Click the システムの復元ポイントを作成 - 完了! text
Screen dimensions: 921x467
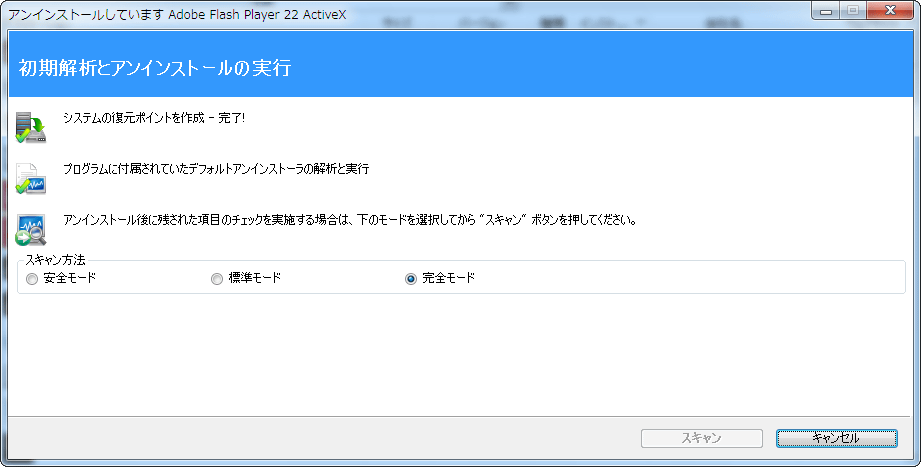tap(154, 118)
